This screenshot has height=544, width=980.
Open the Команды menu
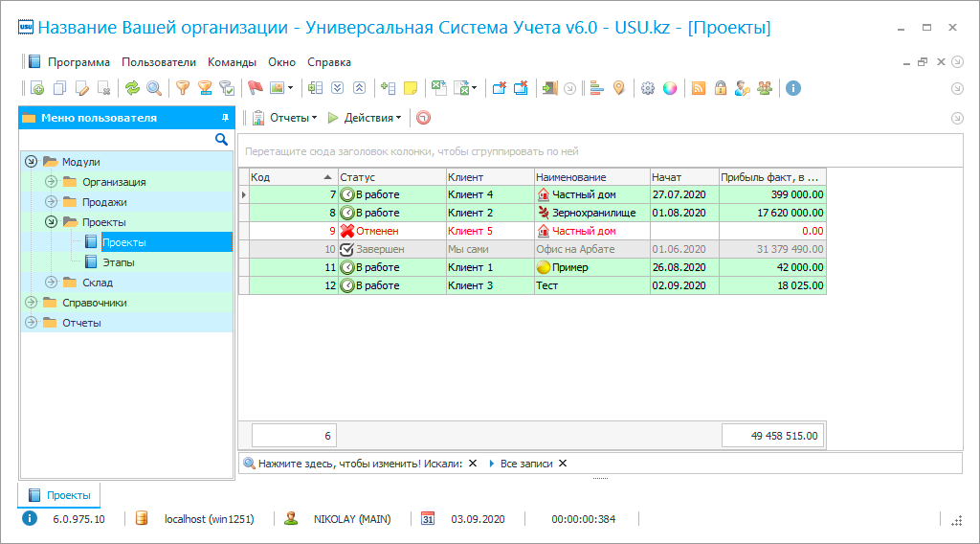(232, 62)
